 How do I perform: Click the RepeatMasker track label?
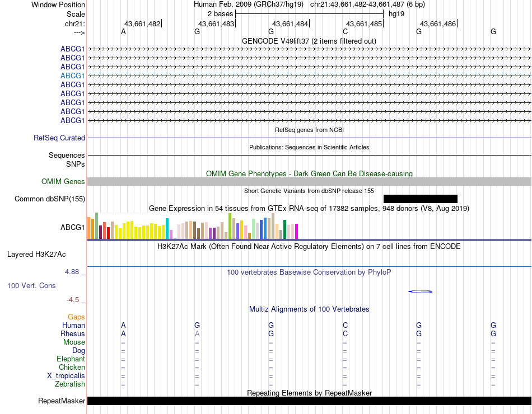pyautogui.click(x=62, y=401)
